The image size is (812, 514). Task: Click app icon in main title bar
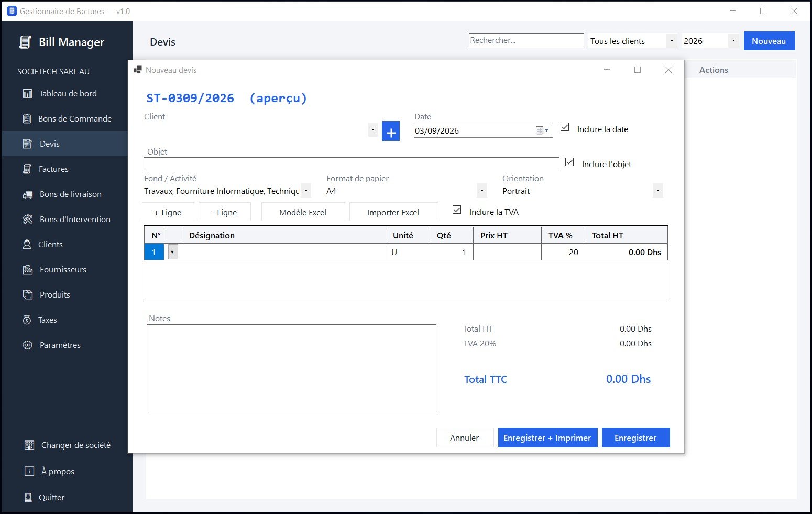(12, 11)
